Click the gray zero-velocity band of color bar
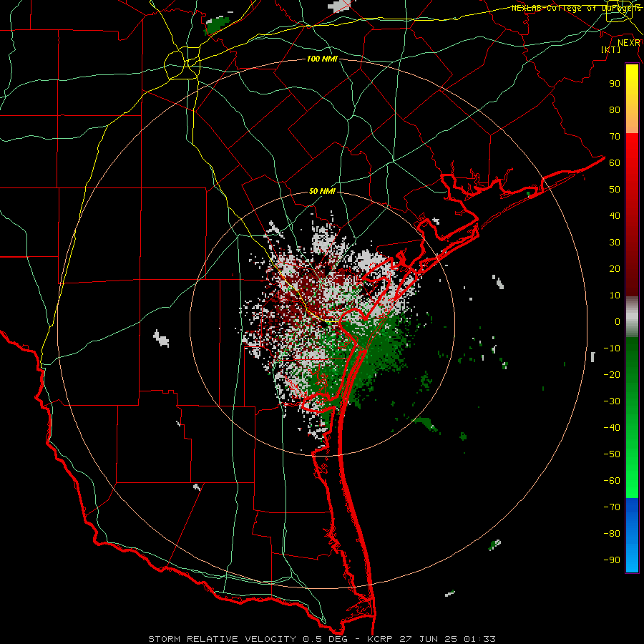The width and height of the screenshot is (644, 644). [632, 317]
